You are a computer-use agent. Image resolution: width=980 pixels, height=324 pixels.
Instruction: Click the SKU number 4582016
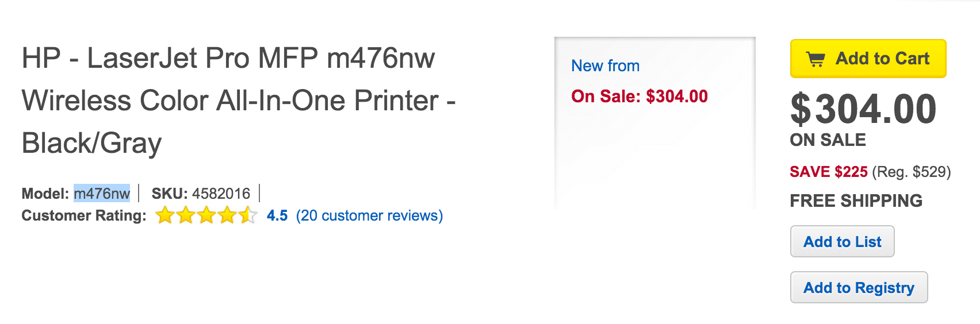pos(221,194)
